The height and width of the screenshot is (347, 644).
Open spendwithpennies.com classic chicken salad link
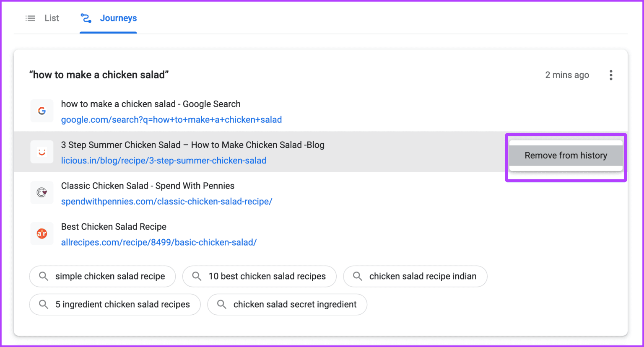tap(166, 202)
